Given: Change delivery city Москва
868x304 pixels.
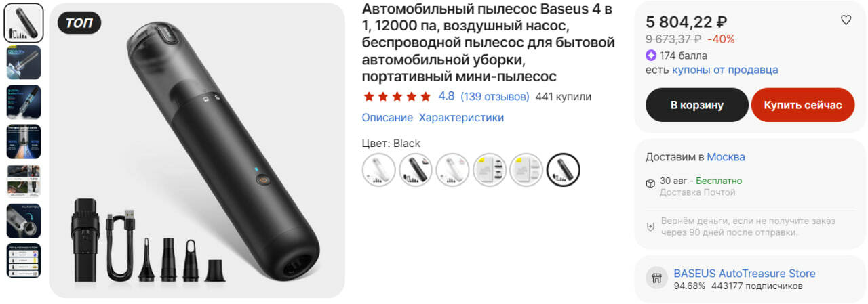Looking at the screenshot, I should point(726,157).
